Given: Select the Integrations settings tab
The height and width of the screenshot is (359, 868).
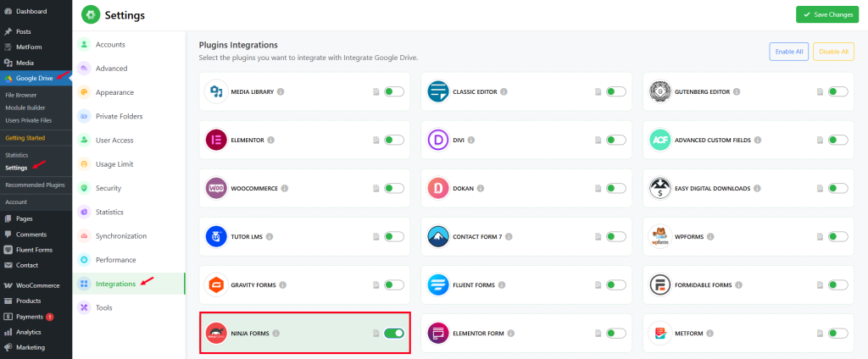Looking at the screenshot, I should tap(129, 284).
